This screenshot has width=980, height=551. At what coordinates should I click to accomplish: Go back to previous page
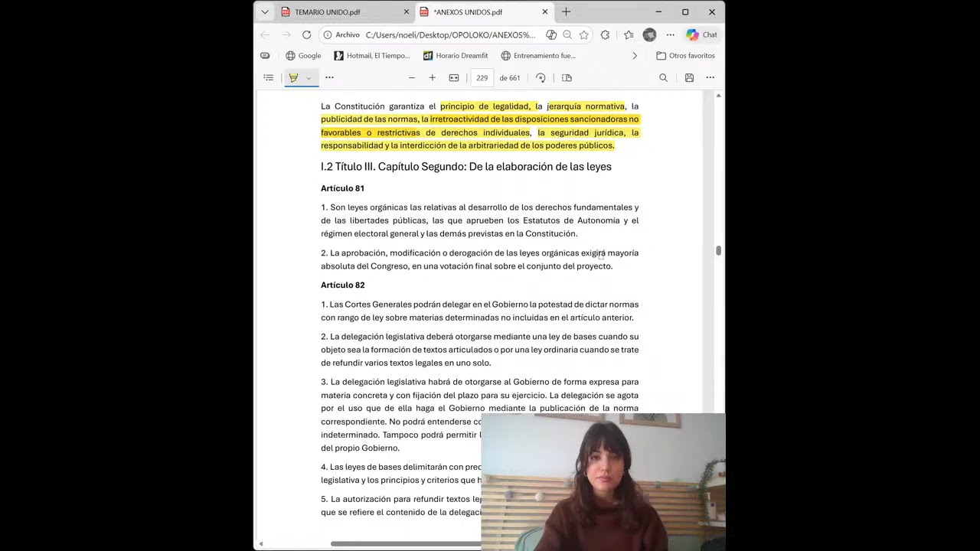(x=265, y=34)
